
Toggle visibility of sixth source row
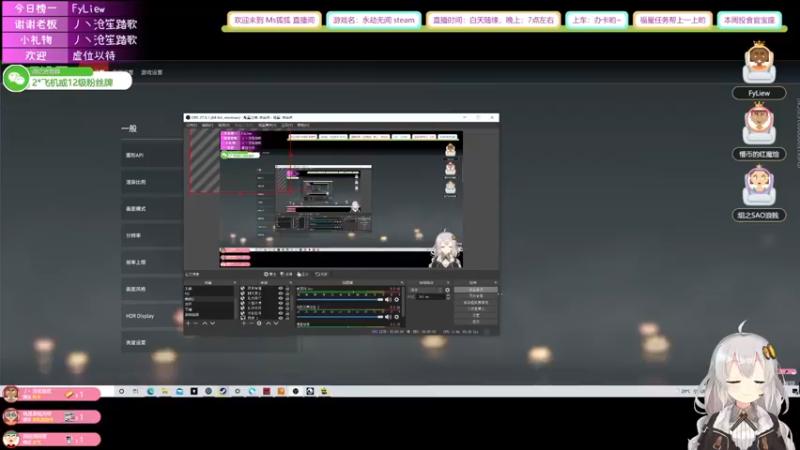click(281, 313)
